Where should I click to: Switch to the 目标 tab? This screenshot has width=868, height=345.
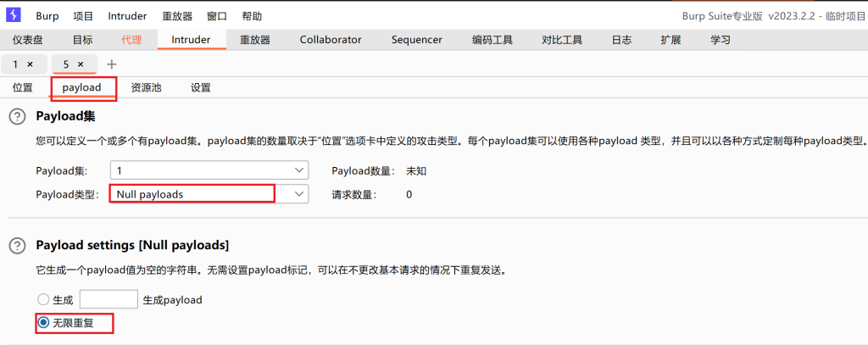[82, 40]
